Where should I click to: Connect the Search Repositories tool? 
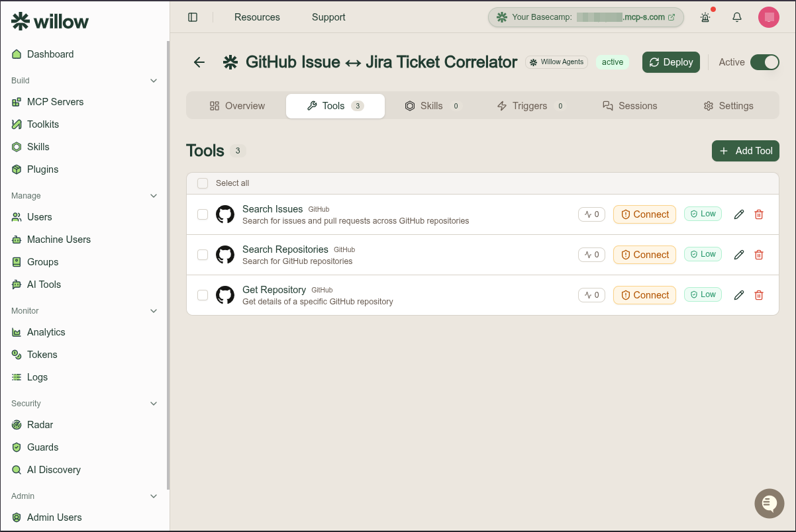pyautogui.click(x=644, y=255)
